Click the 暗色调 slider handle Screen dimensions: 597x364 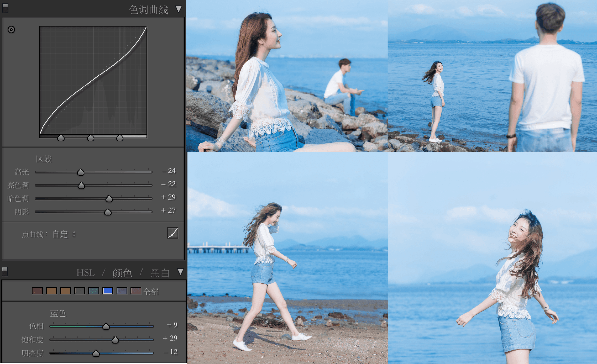[x=109, y=199]
